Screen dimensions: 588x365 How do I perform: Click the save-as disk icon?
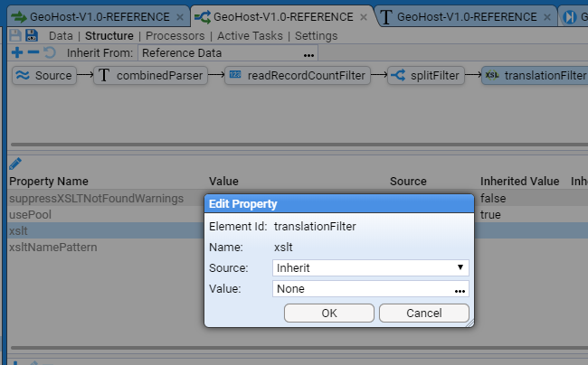point(32,35)
